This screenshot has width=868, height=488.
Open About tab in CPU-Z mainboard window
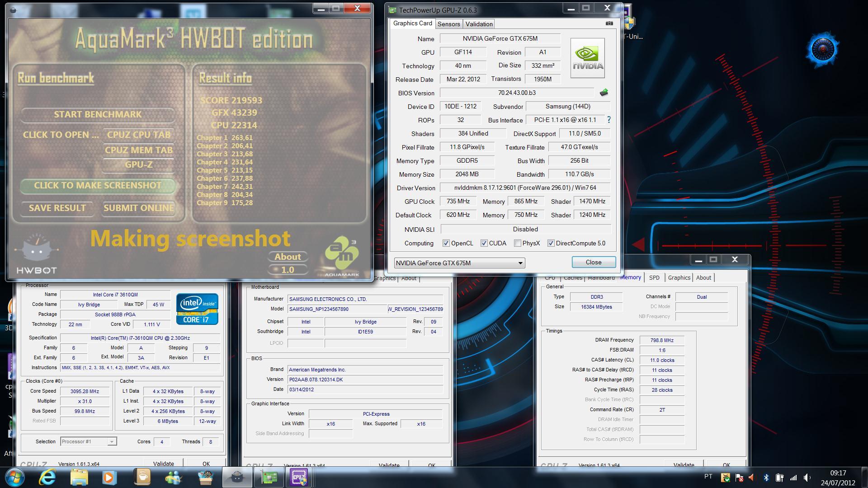(409, 278)
